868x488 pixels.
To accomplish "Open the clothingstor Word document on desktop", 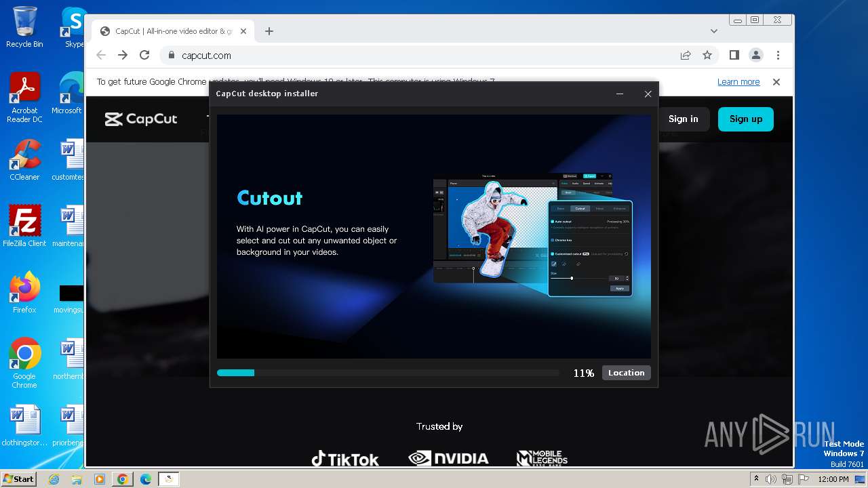I will pos(24,425).
